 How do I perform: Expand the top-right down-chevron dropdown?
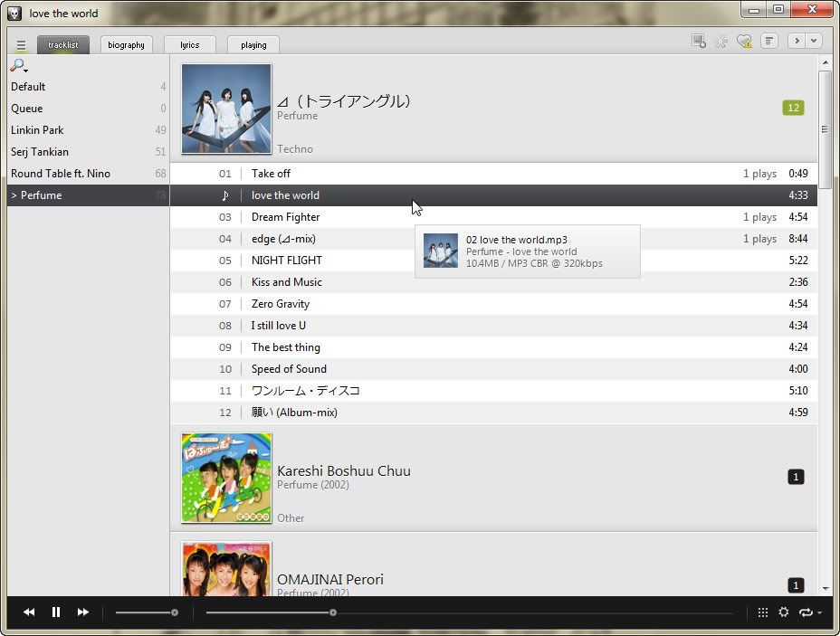[815, 41]
